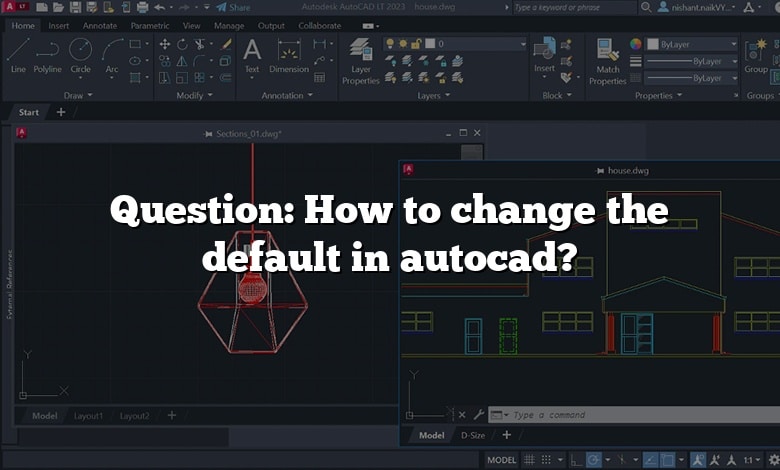
Task: Insert a Table from Annotation panel
Action: pyautogui.click(x=320, y=78)
